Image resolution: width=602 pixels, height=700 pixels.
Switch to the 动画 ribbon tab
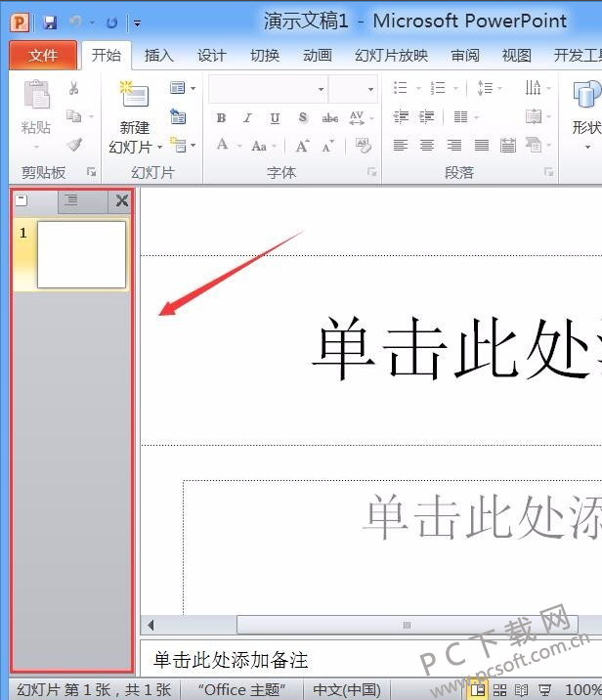318,56
